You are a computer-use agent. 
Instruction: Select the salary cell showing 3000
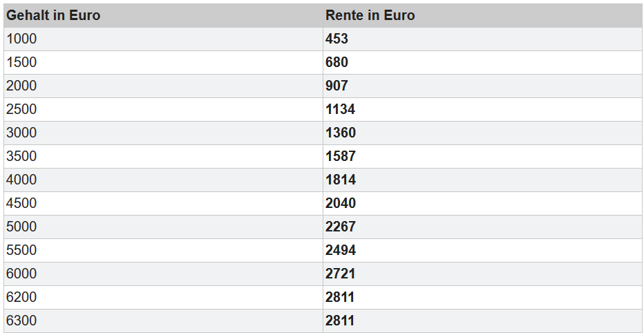click(x=21, y=133)
